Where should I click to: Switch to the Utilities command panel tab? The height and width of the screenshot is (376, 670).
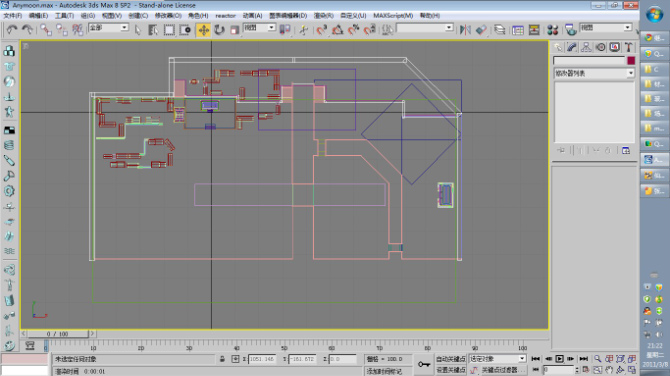point(628,47)
